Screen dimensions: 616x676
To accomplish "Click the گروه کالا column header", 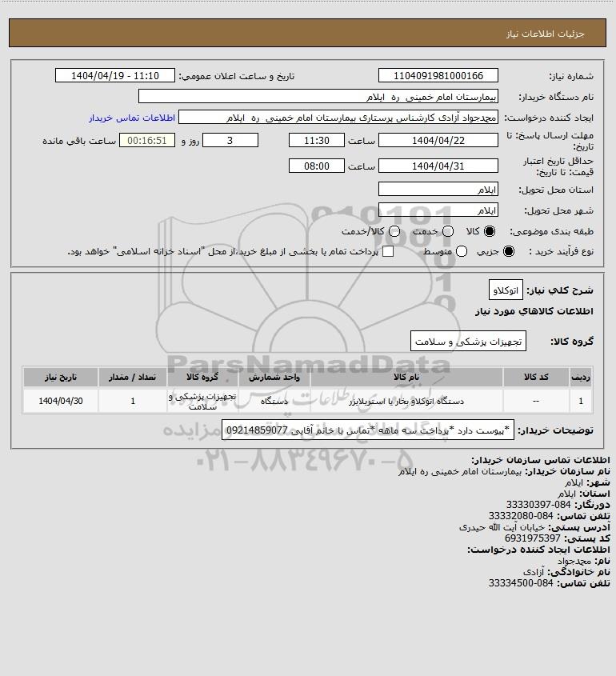I will 202,378.
